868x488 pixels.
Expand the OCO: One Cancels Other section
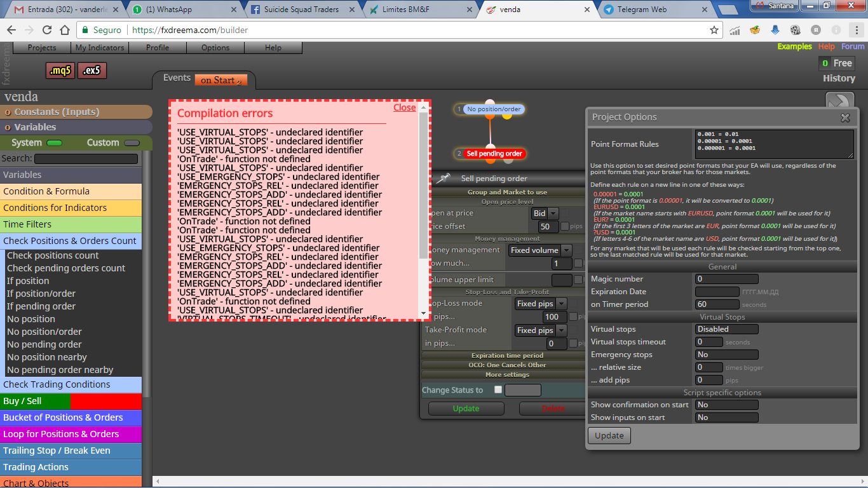pyautogui.click(x=506, y=365)
